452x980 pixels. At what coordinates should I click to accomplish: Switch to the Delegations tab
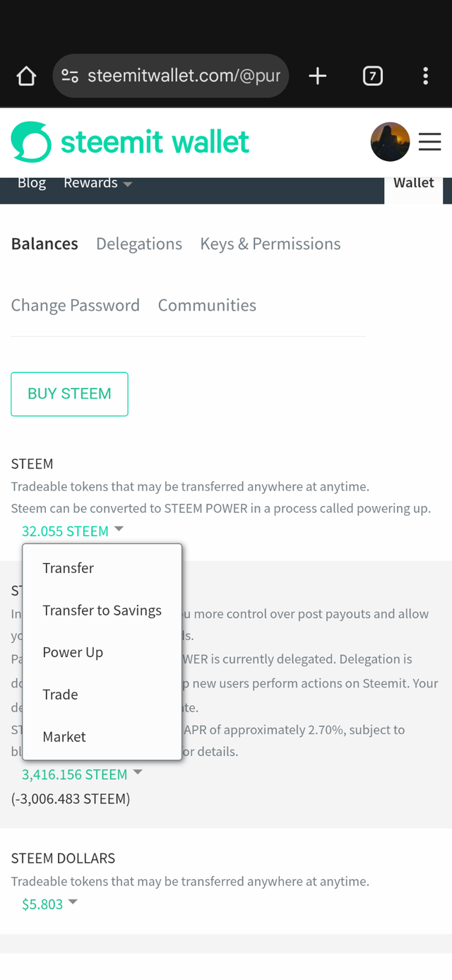pyautogui.click(x=139, y=244)
